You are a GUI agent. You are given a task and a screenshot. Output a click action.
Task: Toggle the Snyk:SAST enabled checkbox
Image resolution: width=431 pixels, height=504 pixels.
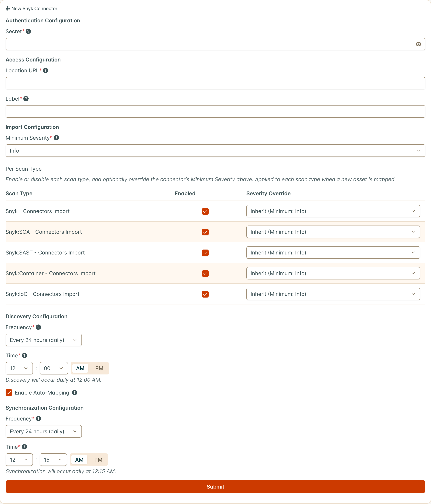205,253
